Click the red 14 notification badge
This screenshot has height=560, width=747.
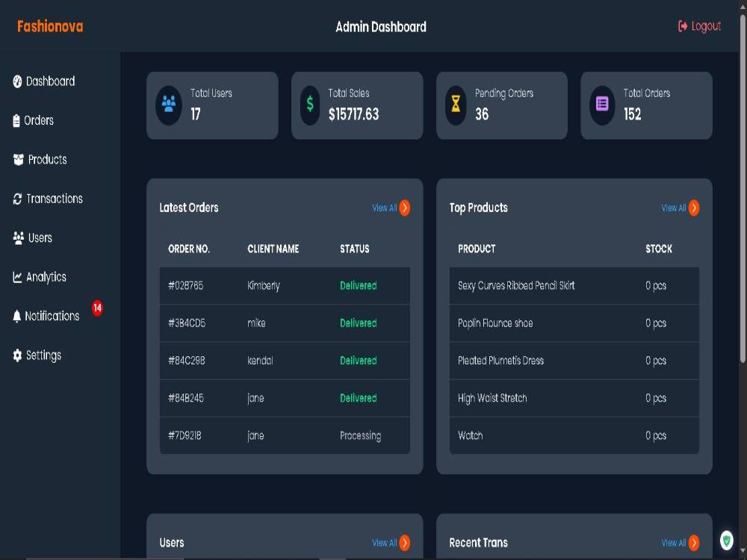(x=97, y=308)
